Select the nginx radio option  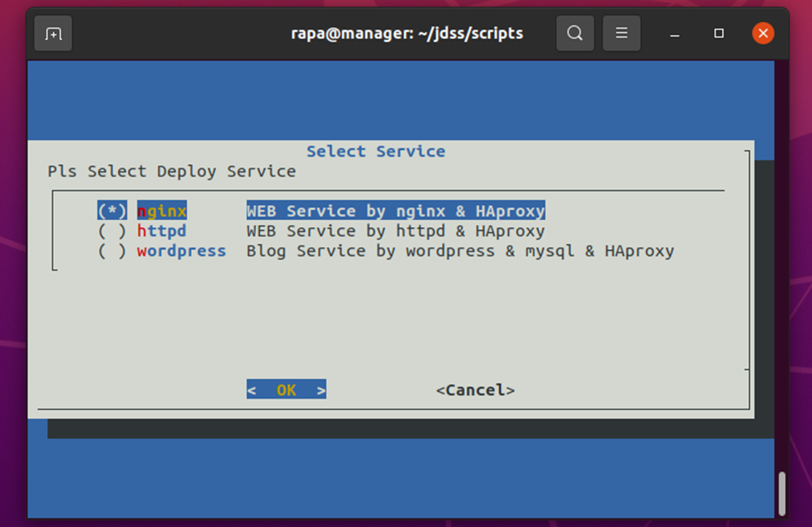click(112, 211)
